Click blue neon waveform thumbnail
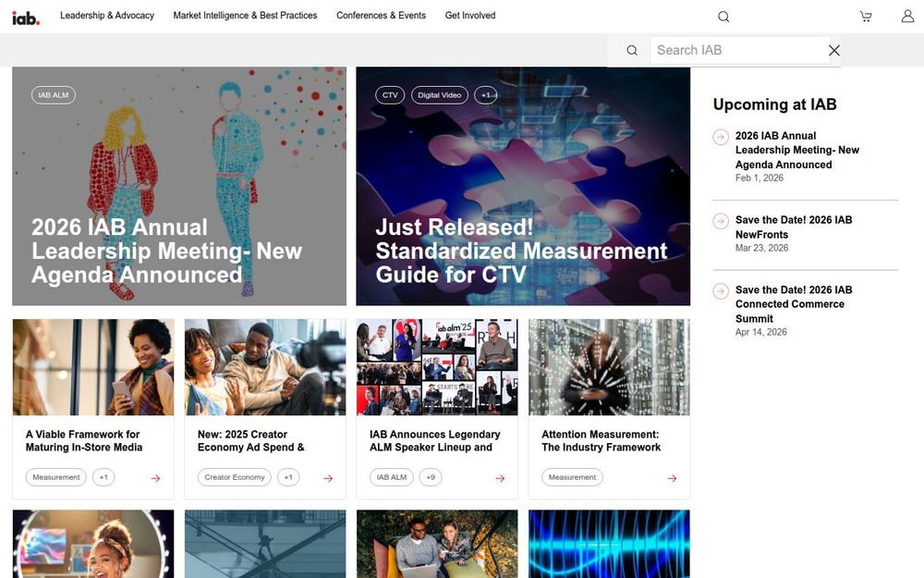Image resolution: width=924 pixels, height=578 pixels. click(609, 544)
